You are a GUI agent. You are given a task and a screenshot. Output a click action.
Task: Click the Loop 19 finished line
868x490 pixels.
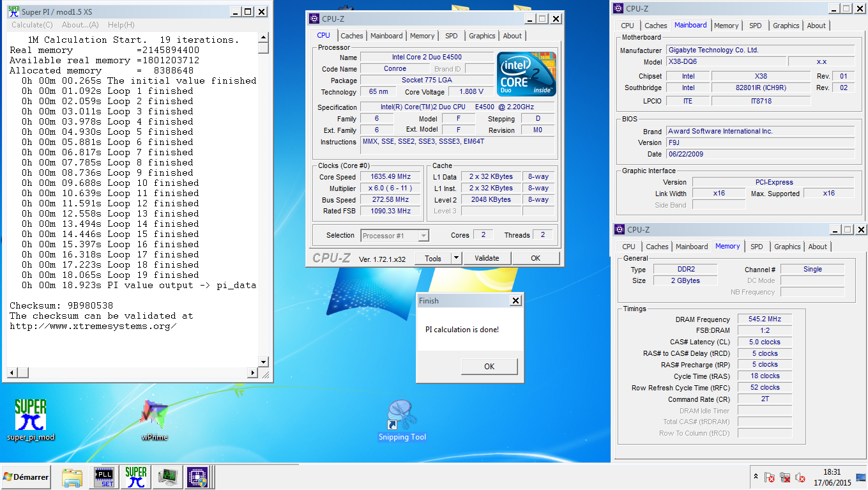[110, 275]
